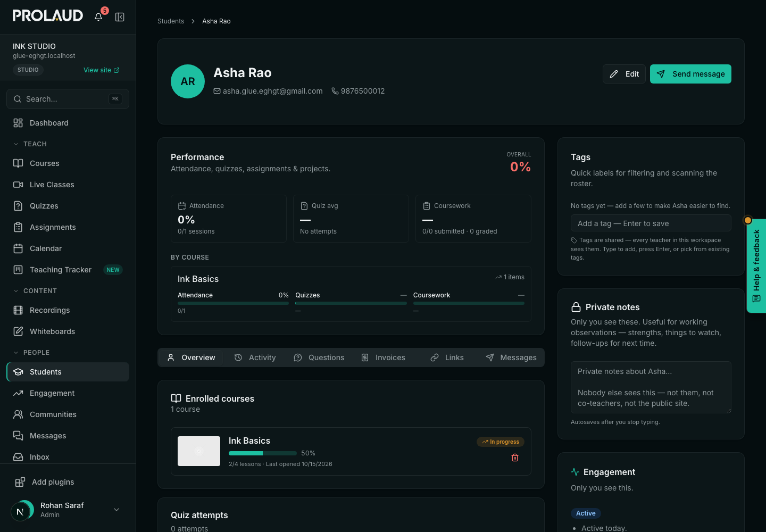766x532 pixels.
Task: Delete Ink Basics enrollment trash icon
Action: [515, 458]
